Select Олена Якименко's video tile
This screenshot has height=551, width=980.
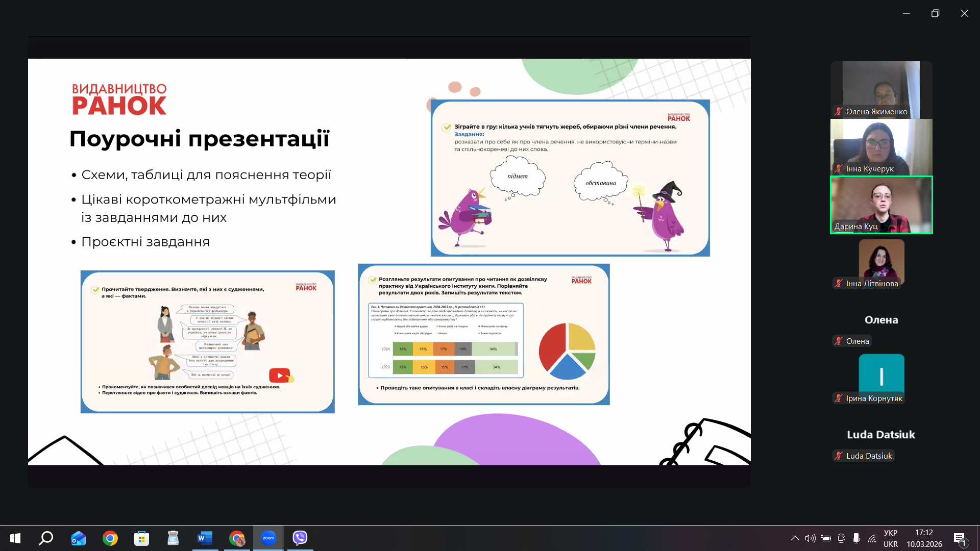pyautogui.click(x=881, y=90)
